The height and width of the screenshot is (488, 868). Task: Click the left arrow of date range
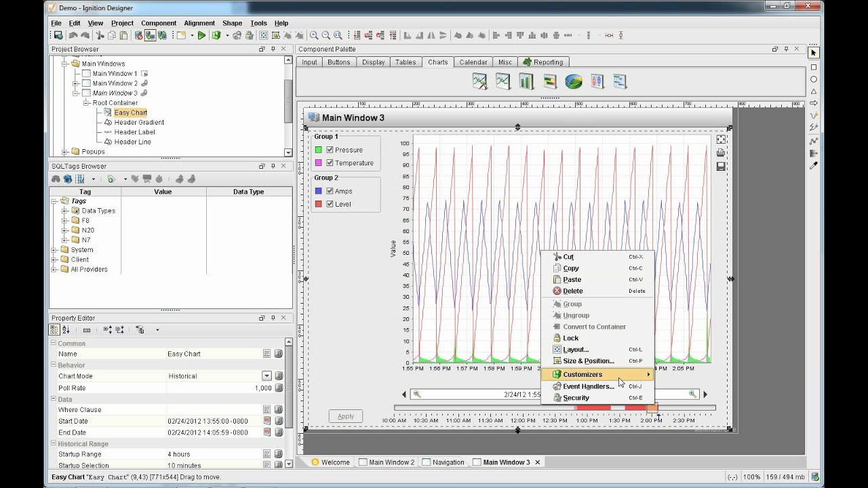click(x=404, y=394)
